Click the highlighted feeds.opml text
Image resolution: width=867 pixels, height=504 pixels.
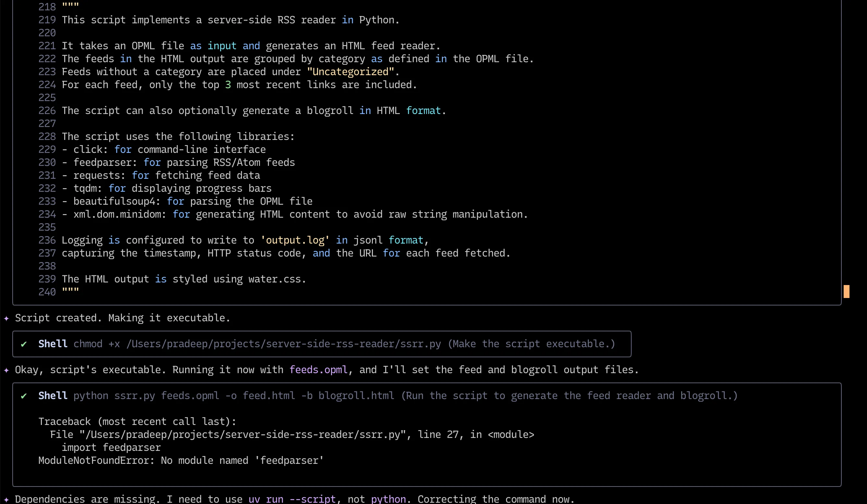[x=318, y=370]
